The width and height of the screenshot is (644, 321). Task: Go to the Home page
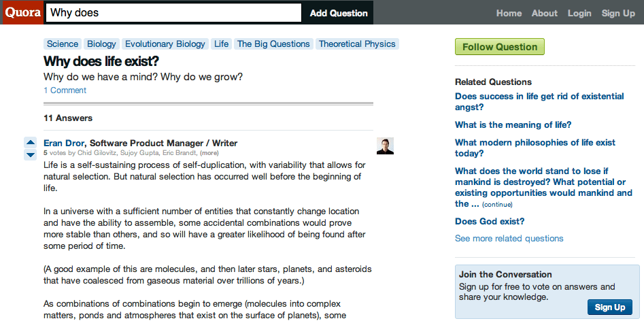509,13
